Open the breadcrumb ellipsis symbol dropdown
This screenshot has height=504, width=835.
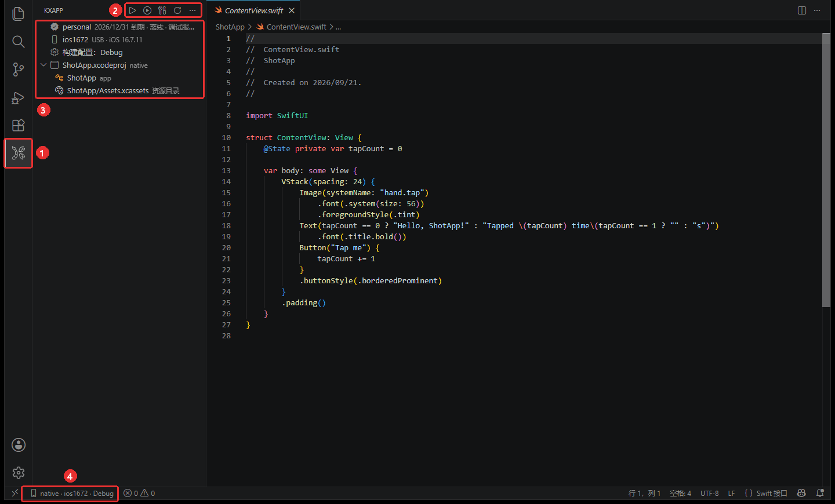click(338, 27)
